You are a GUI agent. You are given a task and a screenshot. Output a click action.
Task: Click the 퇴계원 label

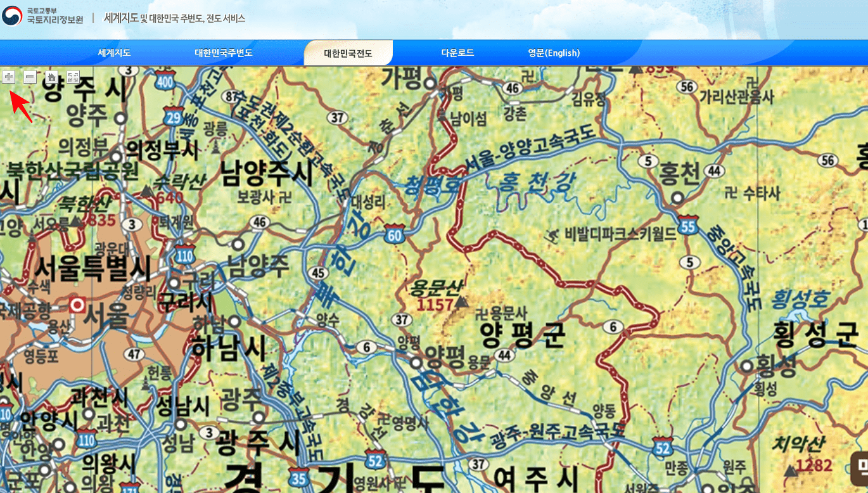click(176, 222)
